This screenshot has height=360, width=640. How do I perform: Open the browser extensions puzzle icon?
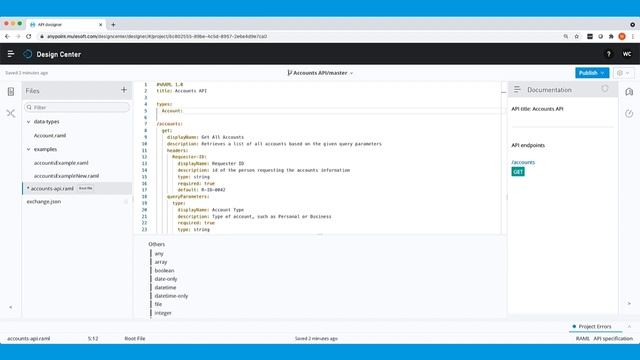click(x=611, y=36)
